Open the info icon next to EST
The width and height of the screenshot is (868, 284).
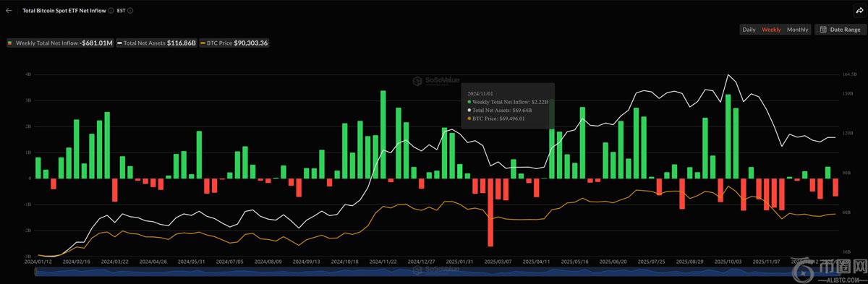129,11
